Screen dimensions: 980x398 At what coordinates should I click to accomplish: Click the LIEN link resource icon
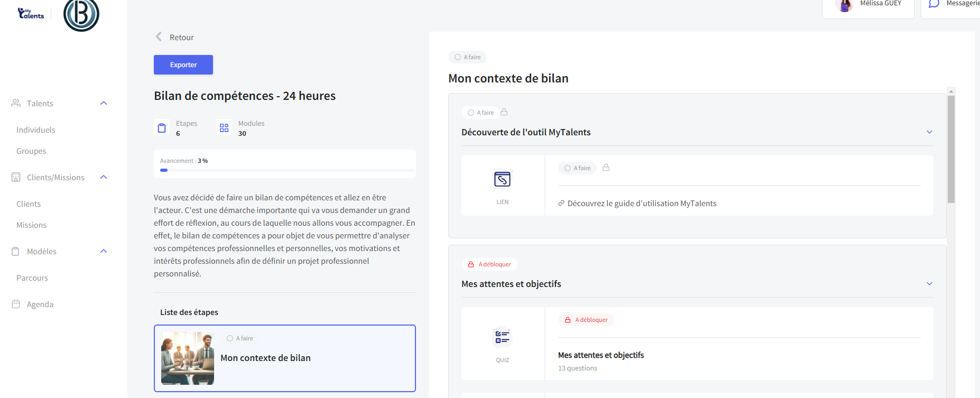click(502, 180)
